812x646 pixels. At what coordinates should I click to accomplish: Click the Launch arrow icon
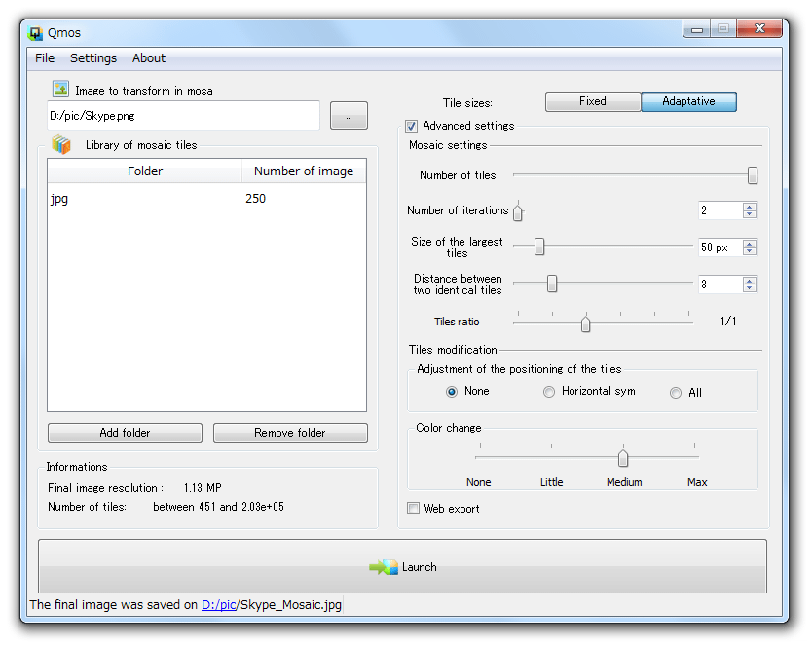[384, 567]
